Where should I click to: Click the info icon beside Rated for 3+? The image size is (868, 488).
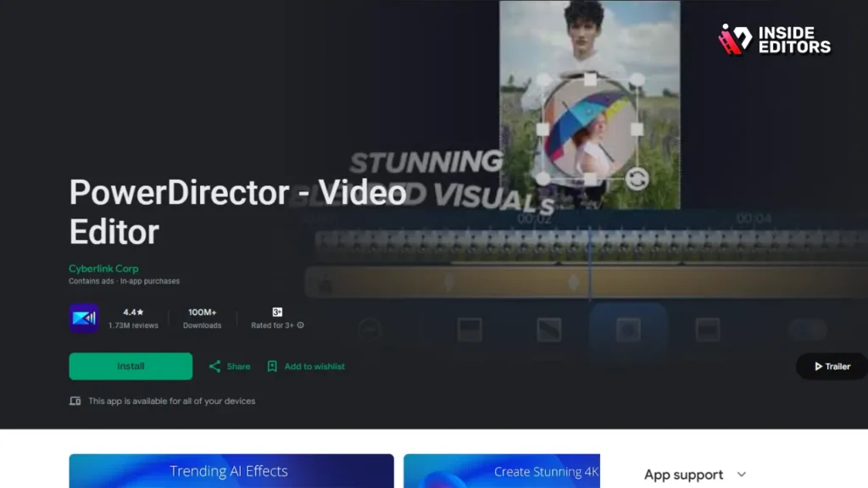click(x=301, y=325)
